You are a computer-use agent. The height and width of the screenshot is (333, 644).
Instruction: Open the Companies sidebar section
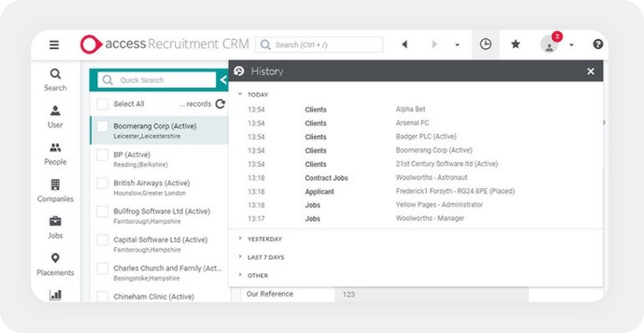pos(55,190)
